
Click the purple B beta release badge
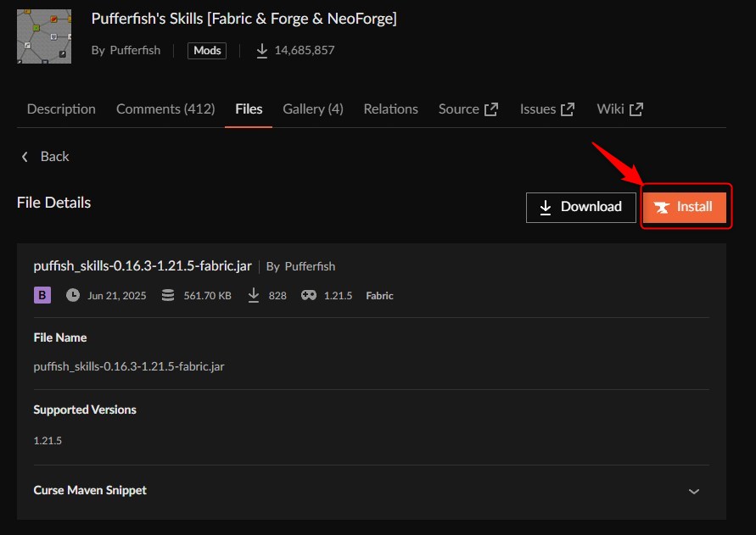[x=42, y=295]
